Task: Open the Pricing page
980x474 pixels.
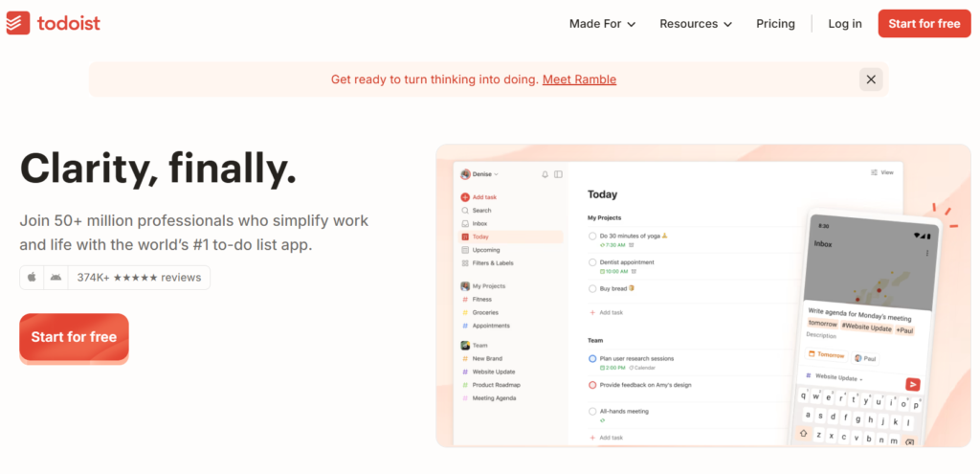Action: pos(775,24)
